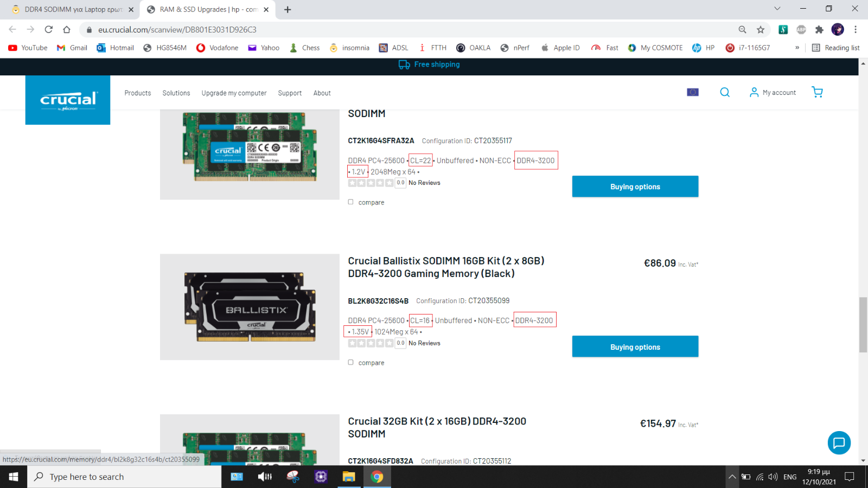The width and height of the screenshot is (868, 488).
Task: Open the tab search dropdown arrow
Action: click(x=777, y=9)
